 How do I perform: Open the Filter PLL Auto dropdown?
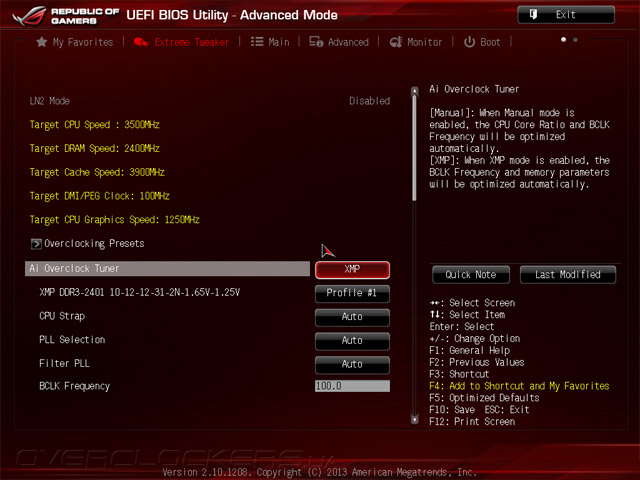point(352,364)
